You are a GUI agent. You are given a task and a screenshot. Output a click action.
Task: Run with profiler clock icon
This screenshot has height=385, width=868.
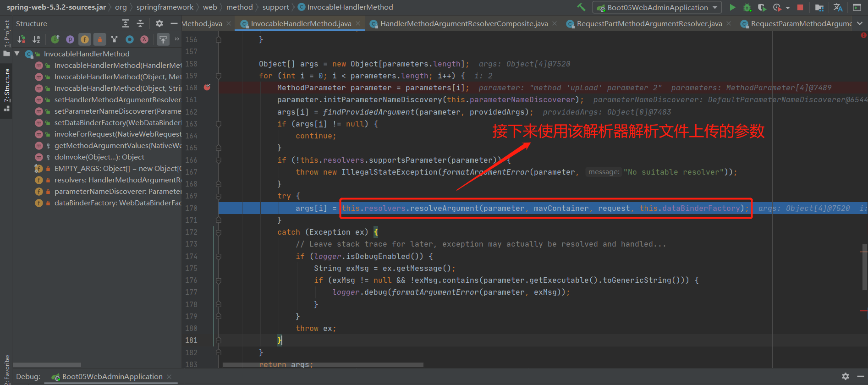(777, 7)
